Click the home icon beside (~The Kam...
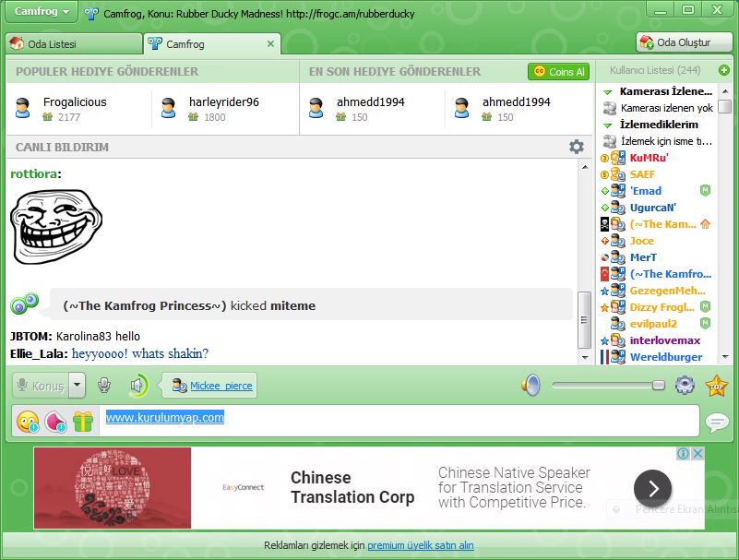The height and width of the screenshot is (560, 739). [705, 224]
